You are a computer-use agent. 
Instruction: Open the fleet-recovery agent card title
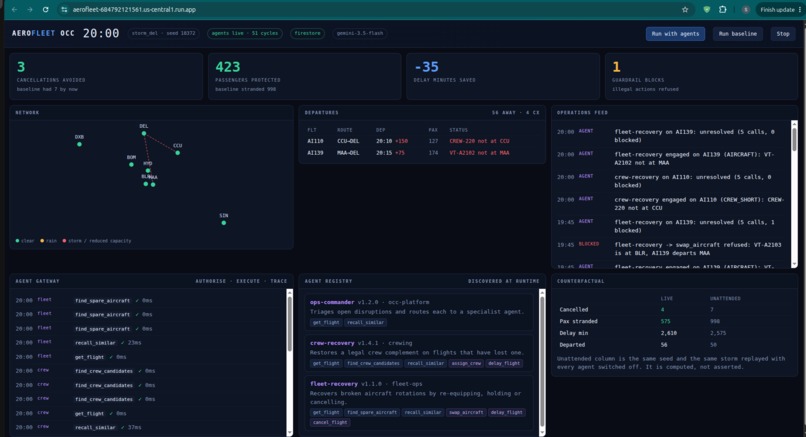(x=334, y=384)
